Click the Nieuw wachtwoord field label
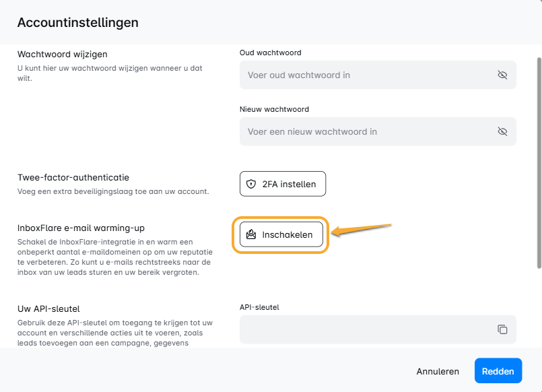Image resolution: width=542 pixels, height=392 pixels. pos(275,109)
